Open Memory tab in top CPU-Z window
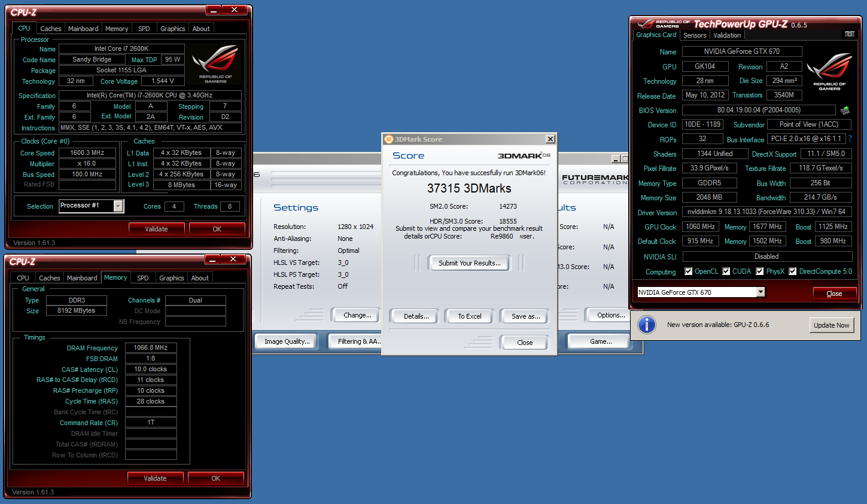 [117, 29]
